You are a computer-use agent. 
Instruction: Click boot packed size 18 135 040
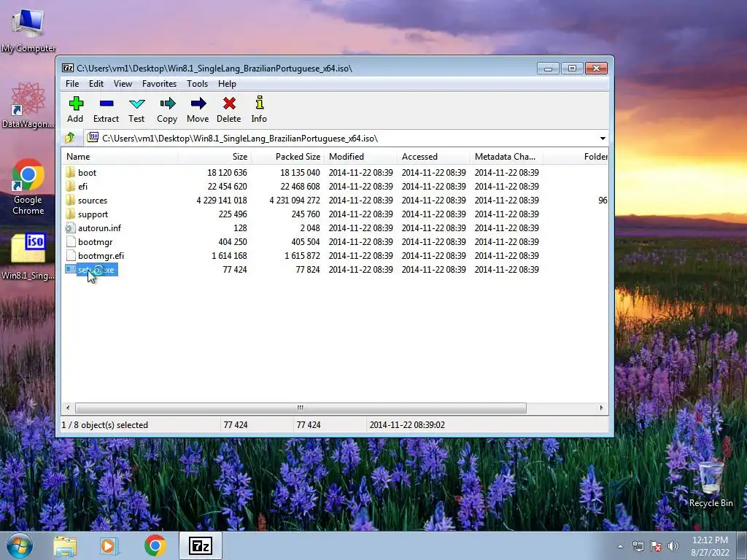pos(300,172)
